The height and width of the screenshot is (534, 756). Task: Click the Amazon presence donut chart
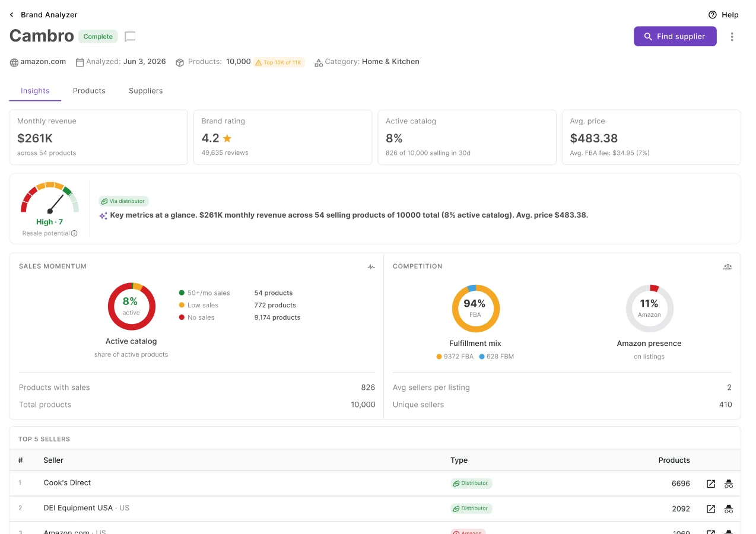coord(649,309)
